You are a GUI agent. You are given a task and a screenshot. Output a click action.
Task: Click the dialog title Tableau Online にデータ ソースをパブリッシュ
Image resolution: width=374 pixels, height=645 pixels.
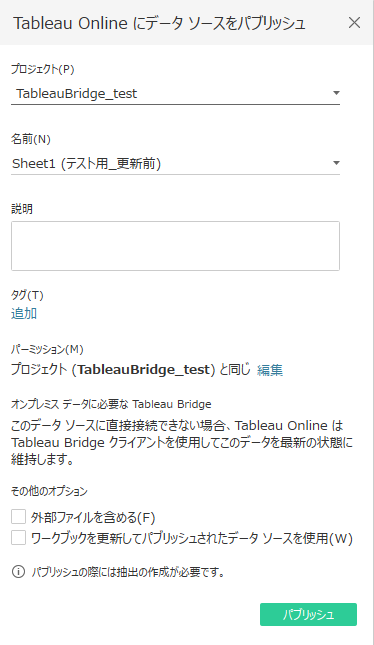point(159,23)
